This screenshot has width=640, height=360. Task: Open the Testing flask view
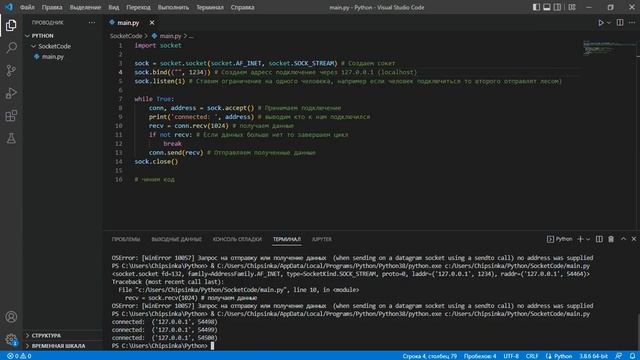click(x=11, y=138)
